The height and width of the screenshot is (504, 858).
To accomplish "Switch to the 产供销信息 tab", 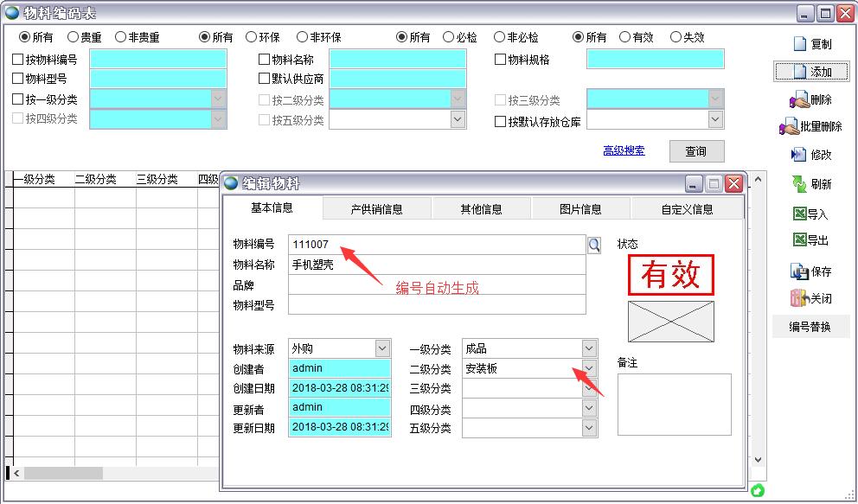I will click(x=376, y=209).
